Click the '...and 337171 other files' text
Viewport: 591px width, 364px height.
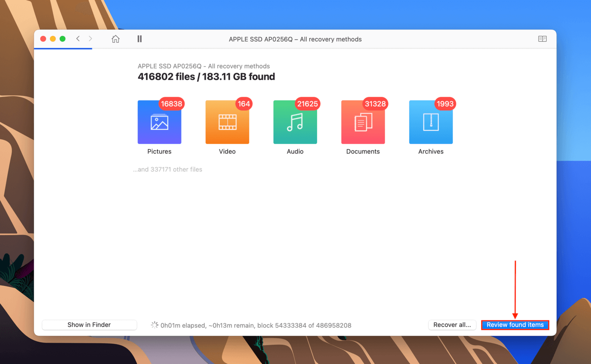(x=168, y=170)
